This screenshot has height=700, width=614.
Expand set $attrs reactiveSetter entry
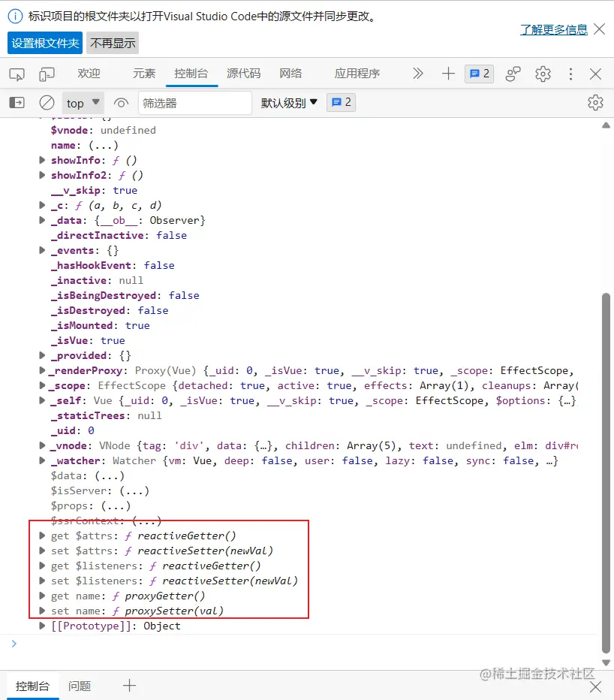tap(42, 551)
